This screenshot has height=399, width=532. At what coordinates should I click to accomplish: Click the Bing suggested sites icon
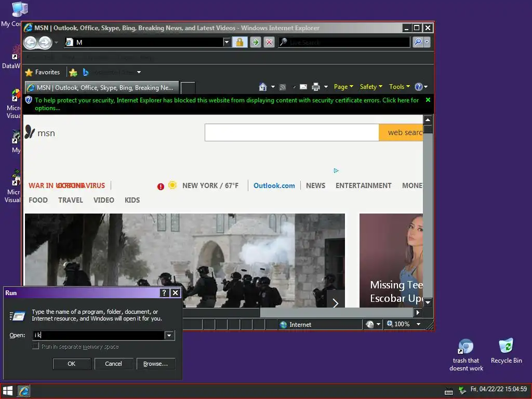tap(86, 72)
